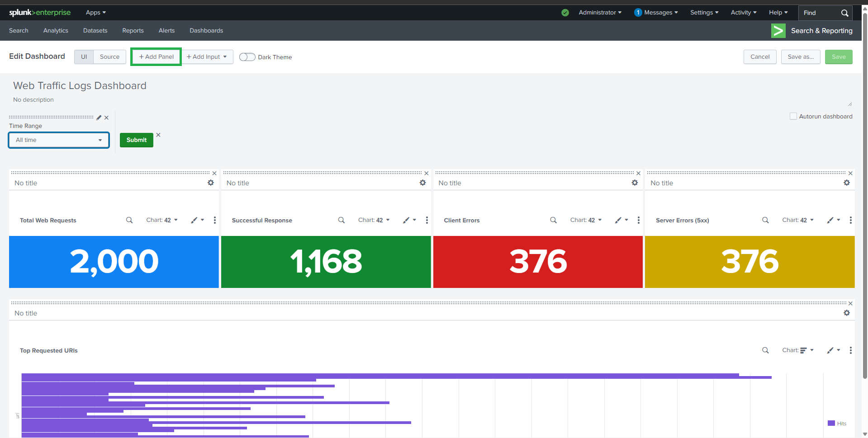Click the search magnifier on Total Web Requests
Screen dimensions: 868x438
point(129,220)
